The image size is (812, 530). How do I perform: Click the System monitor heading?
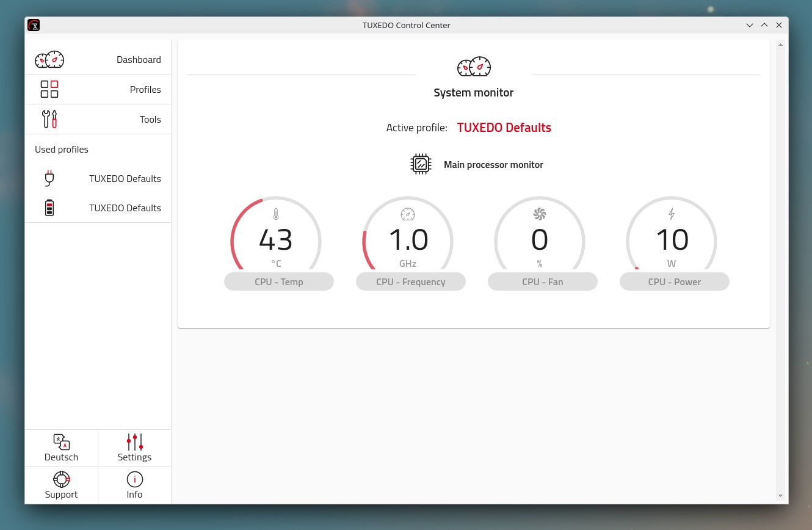[474, 93]
